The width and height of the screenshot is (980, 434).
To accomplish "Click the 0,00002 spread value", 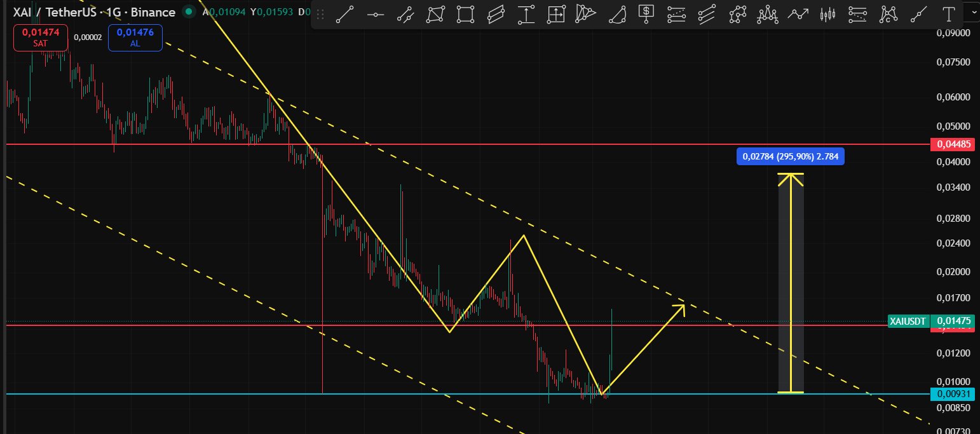I will click(88, 37).
